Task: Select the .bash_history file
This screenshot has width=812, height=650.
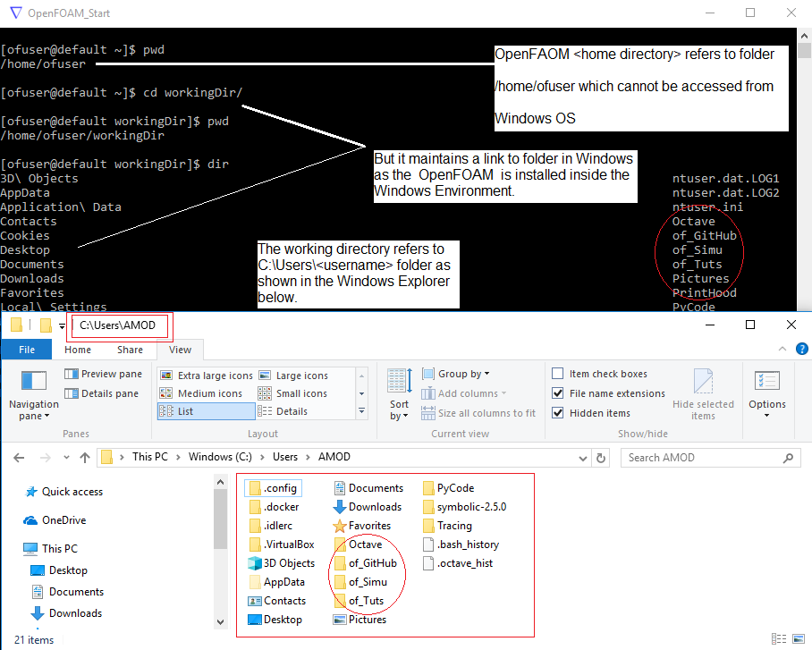Action: pyautogui.click(x=461, y=544)
